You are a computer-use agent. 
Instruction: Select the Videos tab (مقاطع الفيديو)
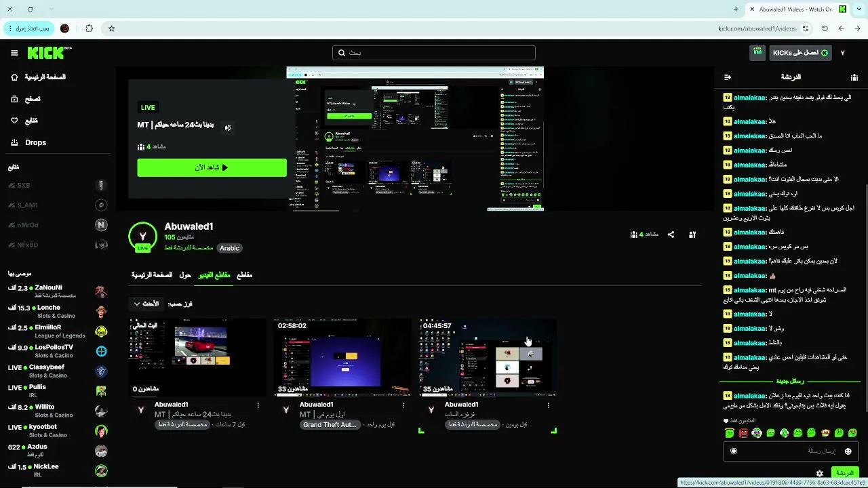[x=214, y=275]
